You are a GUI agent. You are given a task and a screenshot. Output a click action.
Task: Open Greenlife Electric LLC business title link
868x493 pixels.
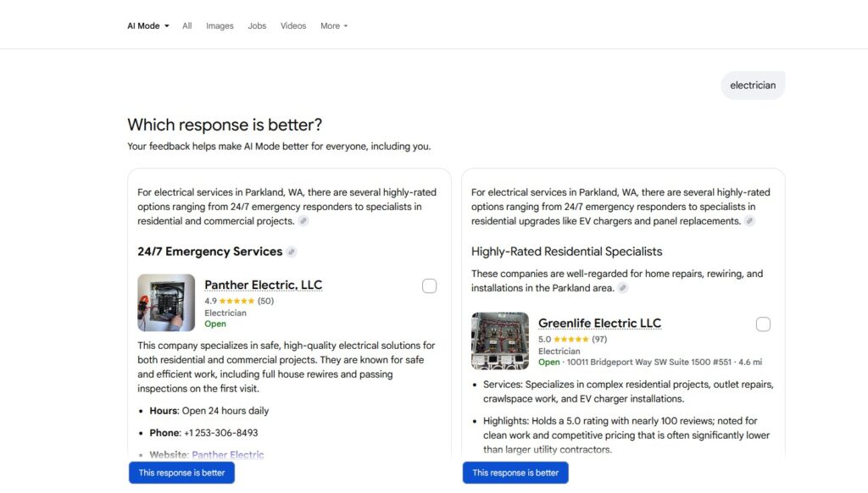click(x=599, y=323)
